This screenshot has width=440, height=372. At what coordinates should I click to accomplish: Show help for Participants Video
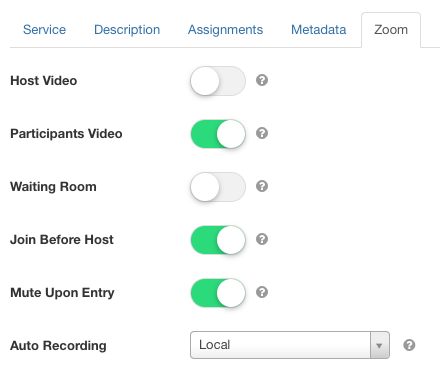pos(262,133)
